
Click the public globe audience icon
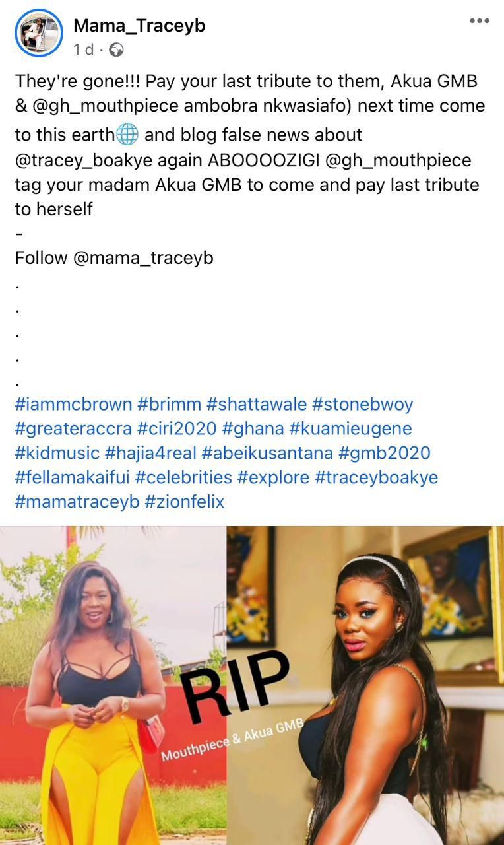[116, 50]
